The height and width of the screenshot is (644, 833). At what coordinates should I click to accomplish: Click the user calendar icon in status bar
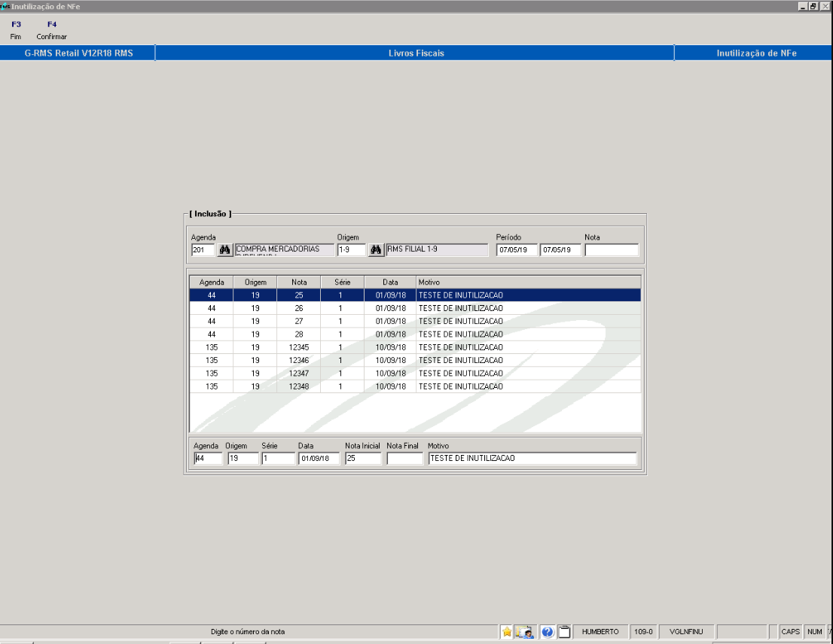point(524,632)
